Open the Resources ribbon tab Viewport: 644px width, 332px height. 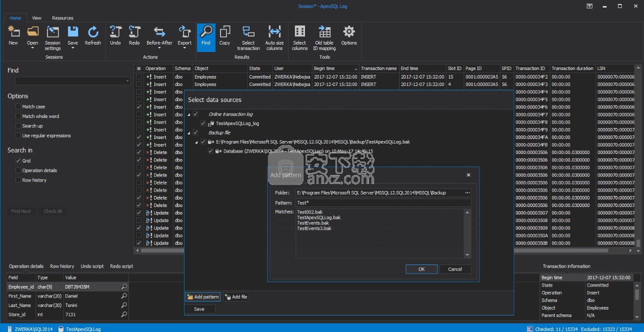coord(62,18)
